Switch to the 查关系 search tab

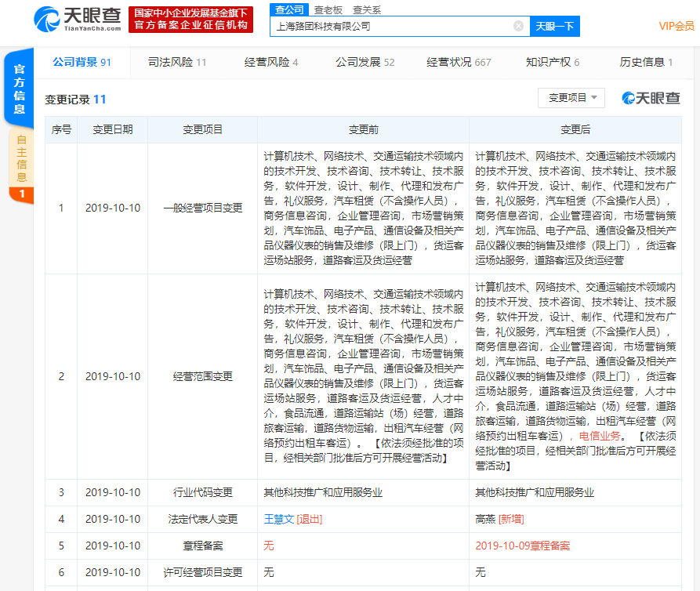(x=367, y=9)
